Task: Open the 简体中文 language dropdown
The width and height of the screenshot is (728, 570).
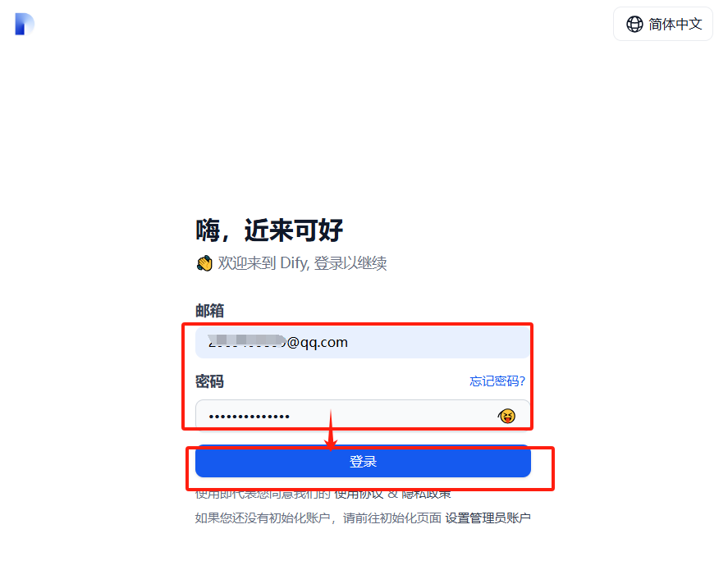Action: pos(662,24)
